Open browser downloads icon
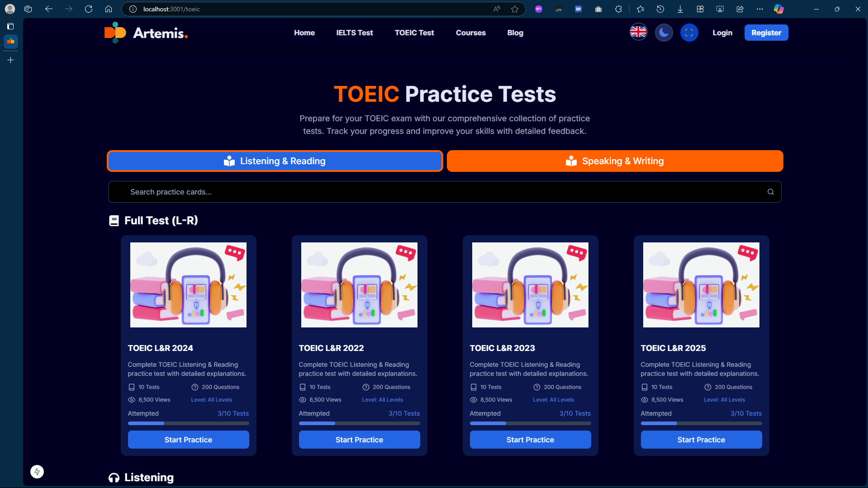The height and width of the screenshot is (488, 868). point(680,9)
